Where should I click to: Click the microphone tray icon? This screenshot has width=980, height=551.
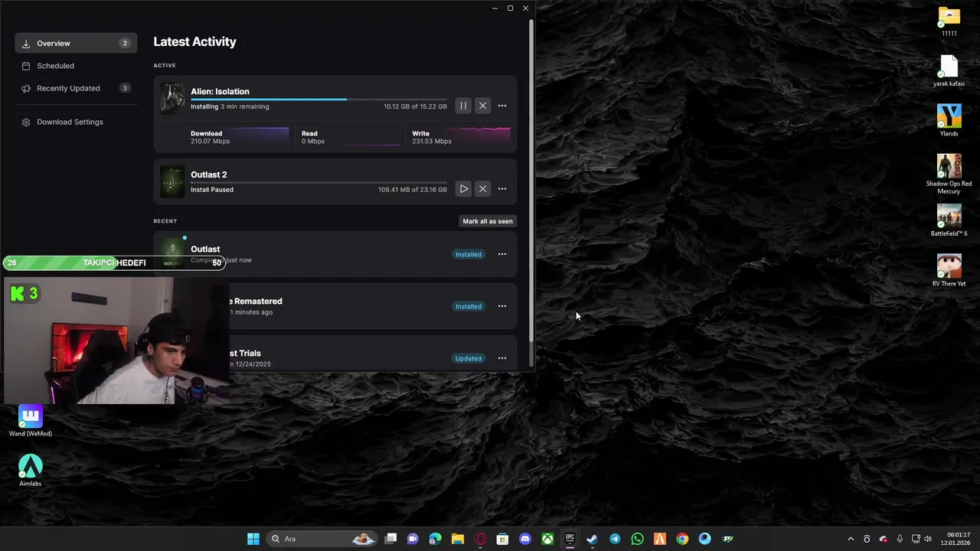(900, 539)
